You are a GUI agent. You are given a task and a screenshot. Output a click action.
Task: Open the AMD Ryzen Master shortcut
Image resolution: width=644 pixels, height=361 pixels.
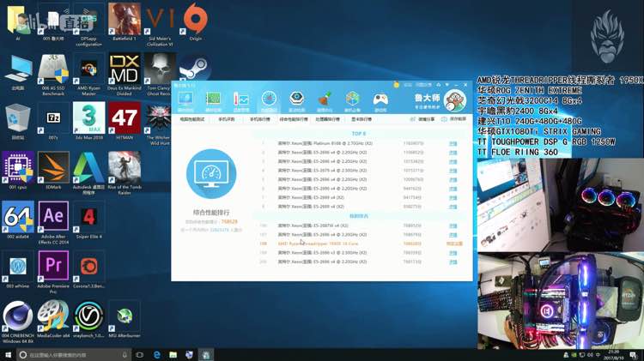click(88, 75)
